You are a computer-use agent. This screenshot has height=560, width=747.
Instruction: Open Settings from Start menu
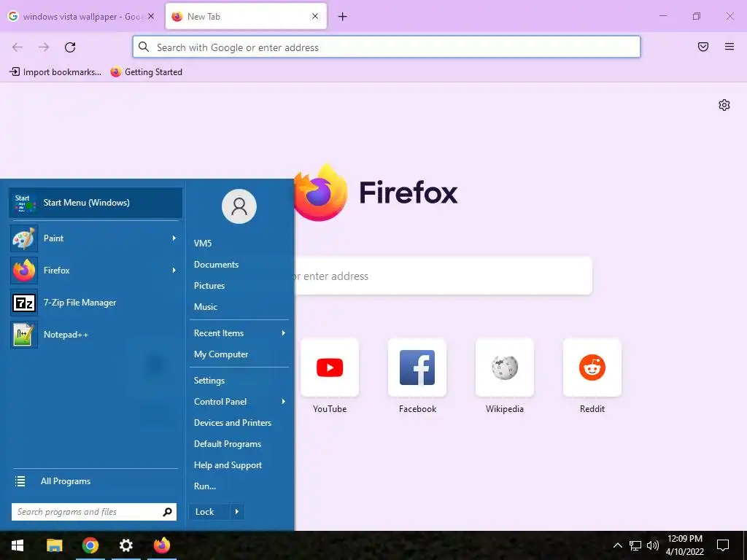point(209,381)
